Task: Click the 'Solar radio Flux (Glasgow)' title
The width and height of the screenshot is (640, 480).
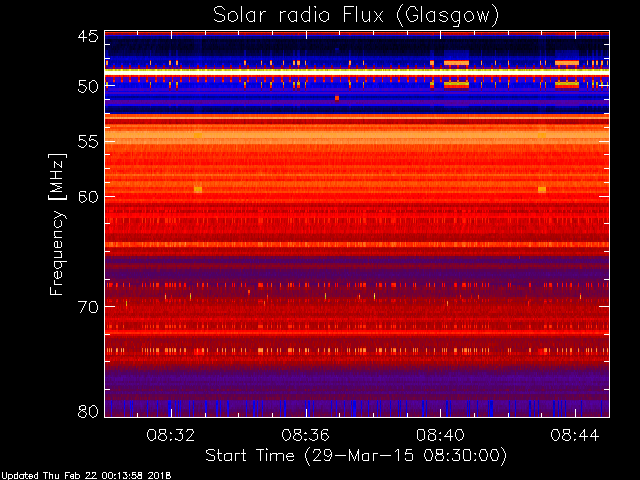Action: click(x=356, y=16)
